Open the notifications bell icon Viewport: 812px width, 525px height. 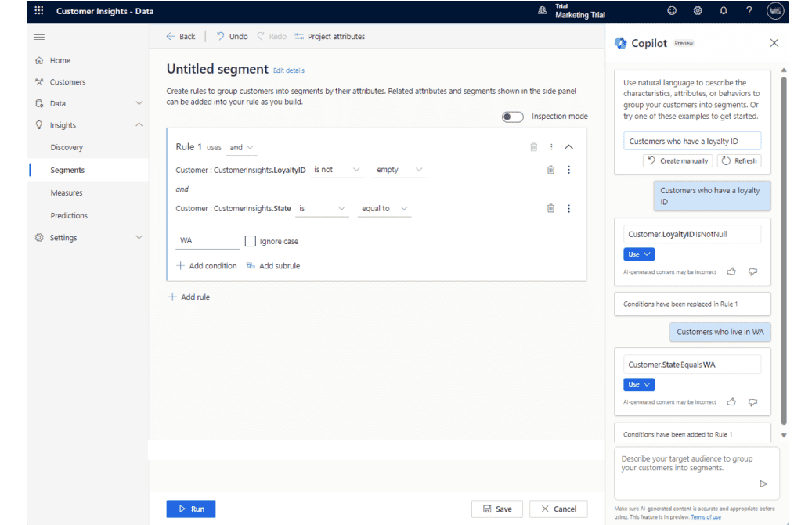click(x=724, y=11)
